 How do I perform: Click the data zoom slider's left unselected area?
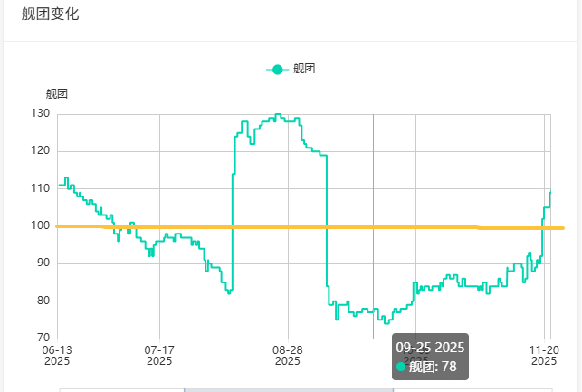121,389
